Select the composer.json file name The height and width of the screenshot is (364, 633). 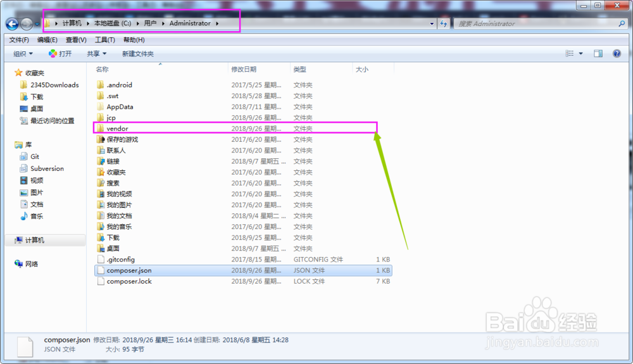coord(129,270)
